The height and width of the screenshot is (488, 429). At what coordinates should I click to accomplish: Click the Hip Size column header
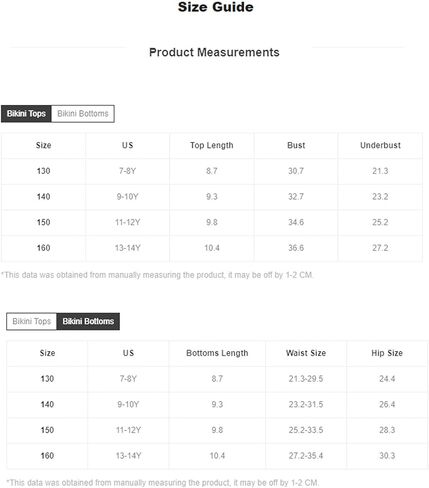tap(387, 353)
